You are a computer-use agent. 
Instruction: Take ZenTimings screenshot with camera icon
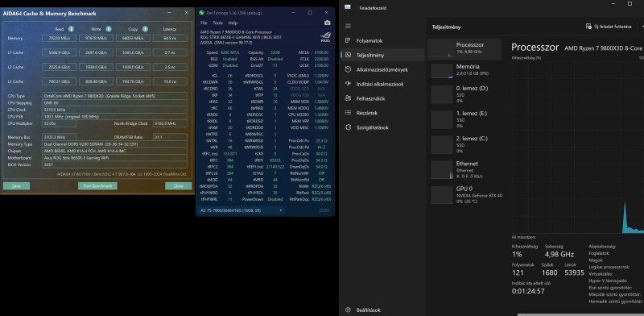click(327, 23)
